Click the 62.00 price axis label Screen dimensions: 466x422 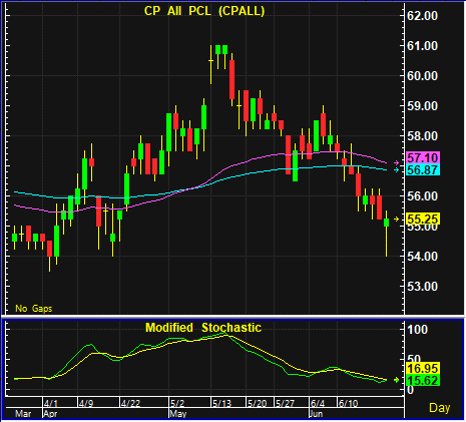(422, 16)
